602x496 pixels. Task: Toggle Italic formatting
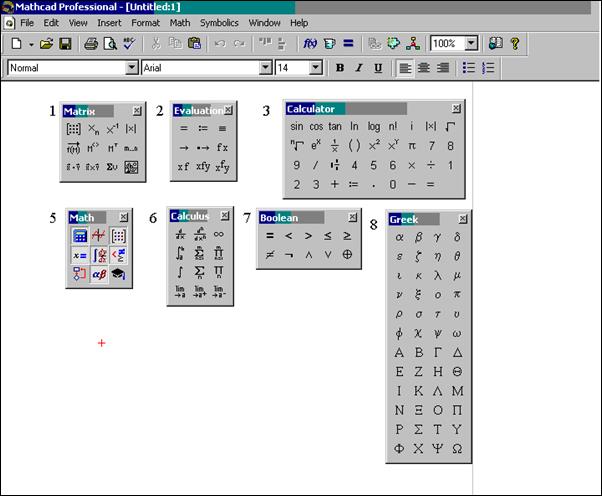point(359,68)
